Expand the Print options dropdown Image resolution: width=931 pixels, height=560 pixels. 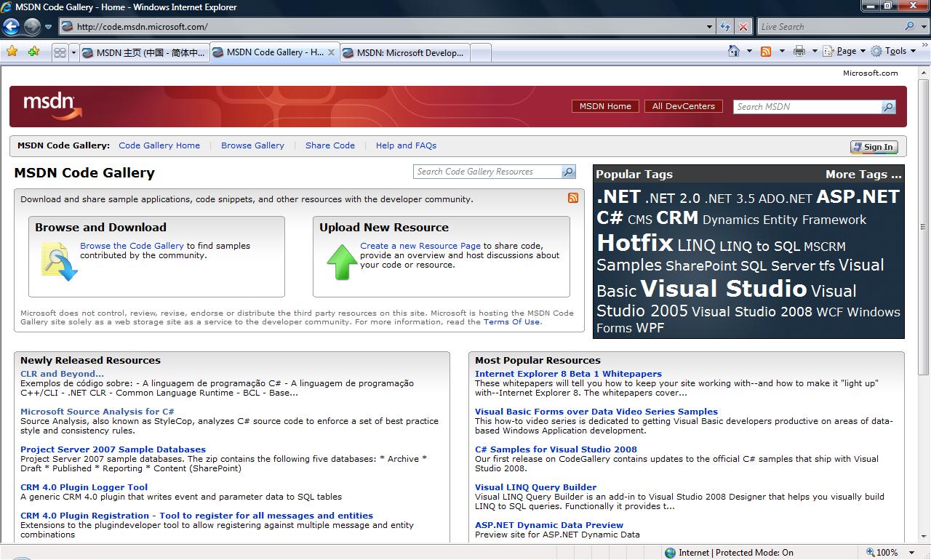click(815, 51)
